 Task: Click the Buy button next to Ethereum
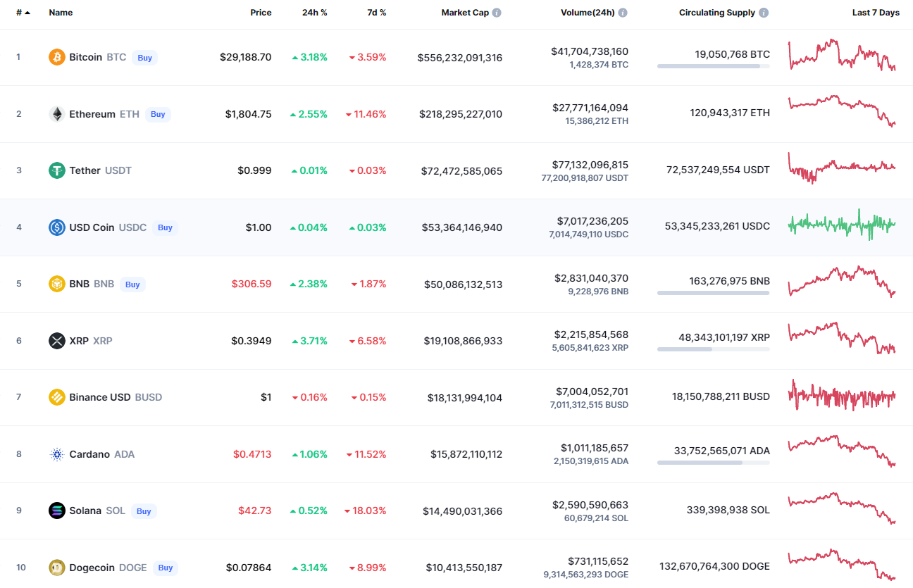pos(158,114)
